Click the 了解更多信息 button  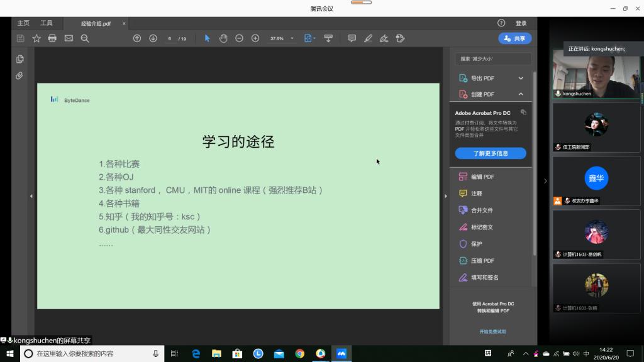(x=491, y=153)
